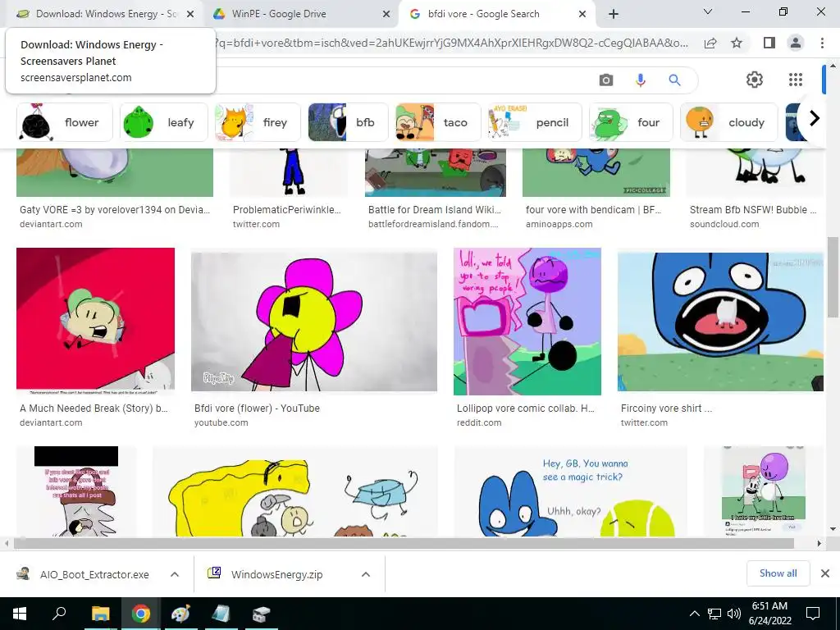The height and width of the screenshot is (630, 840).
Task: Click the horizontal scrollbar left arrow
Action: coord(7,543)
